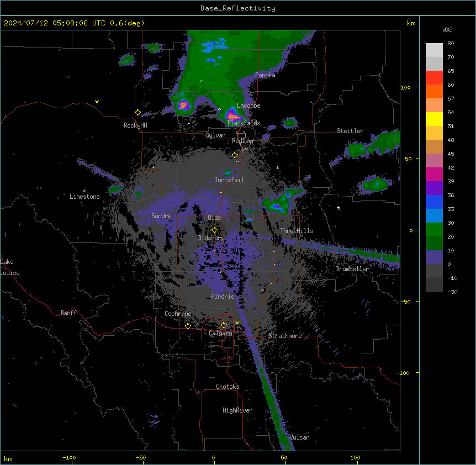Screen dimensions: 476x465
Task: Click the Blackfalds city label
Action: [244, 123]
